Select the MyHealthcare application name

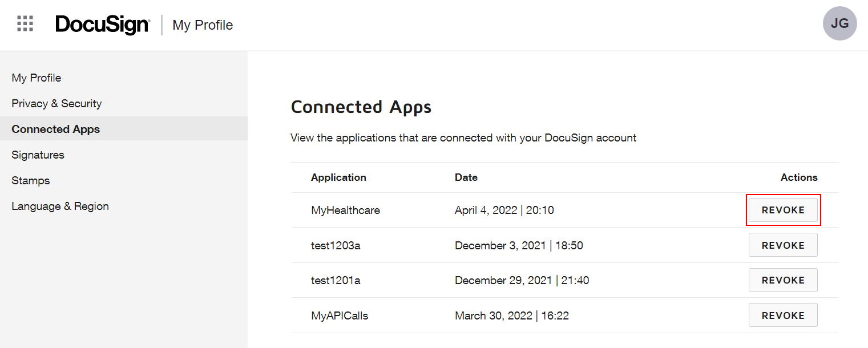(345, 211)
